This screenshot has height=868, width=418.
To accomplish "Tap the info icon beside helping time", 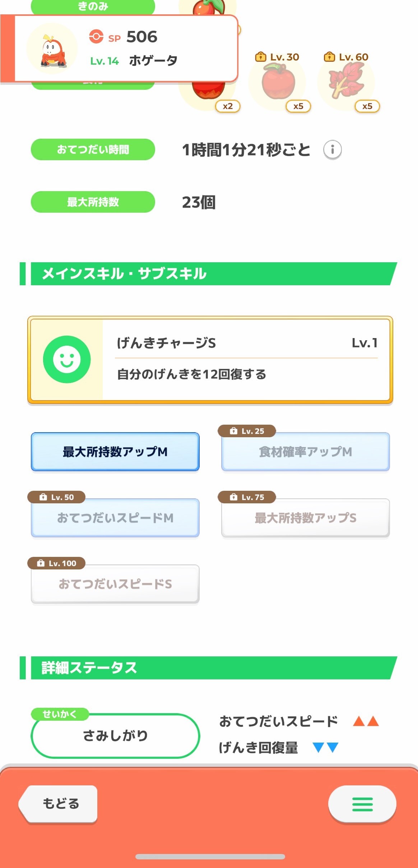I will (332, 149).
